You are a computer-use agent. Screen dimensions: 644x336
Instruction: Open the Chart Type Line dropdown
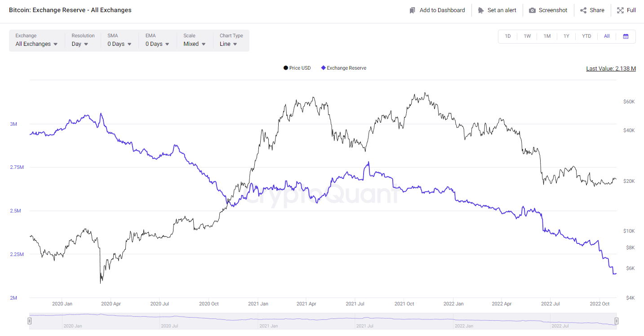[x=228, y=44]
